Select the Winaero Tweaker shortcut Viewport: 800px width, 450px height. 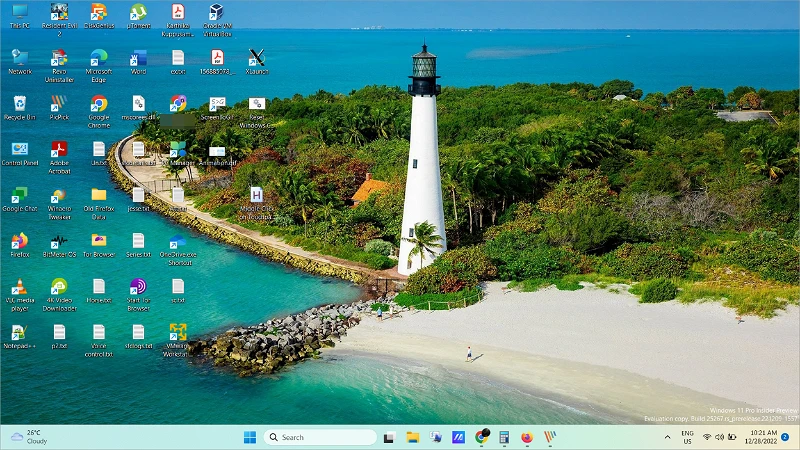59,204
